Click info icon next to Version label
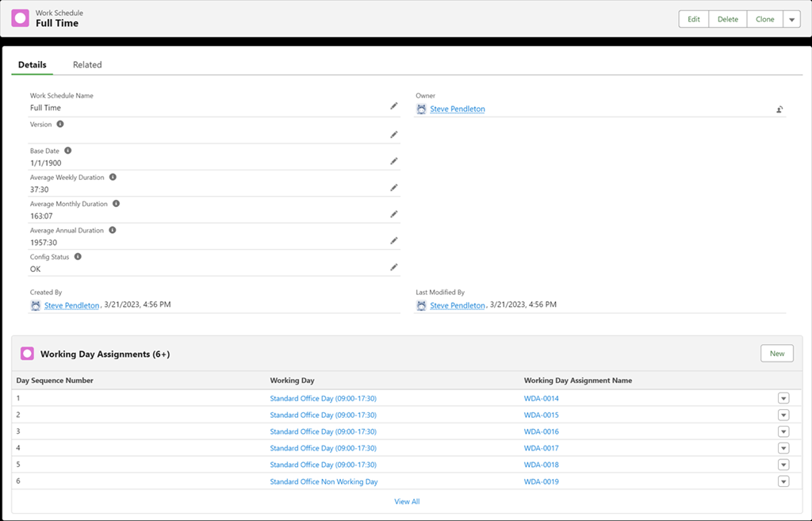812x521 pixels. (60, 125)
